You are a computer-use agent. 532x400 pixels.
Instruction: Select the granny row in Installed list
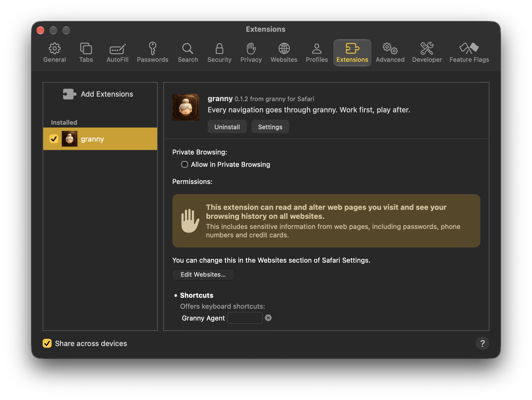tap(100, 139)
